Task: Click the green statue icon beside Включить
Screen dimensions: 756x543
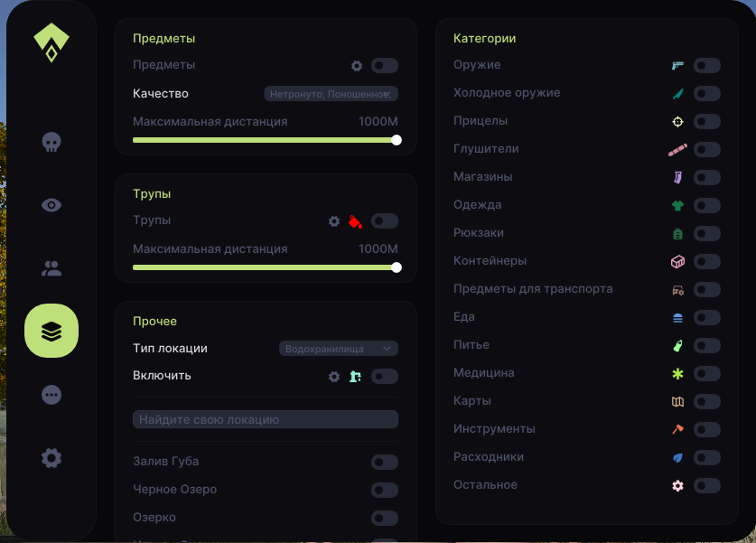Action: click(355, 376)
